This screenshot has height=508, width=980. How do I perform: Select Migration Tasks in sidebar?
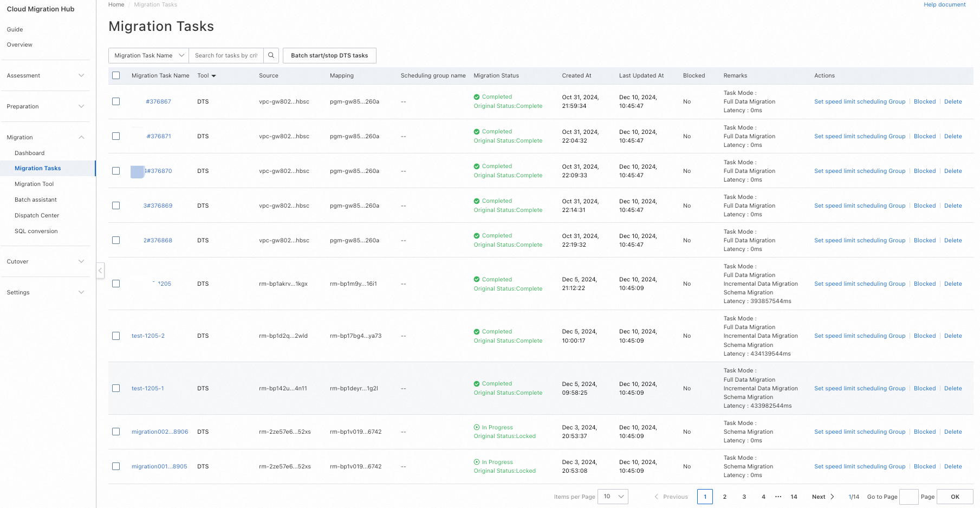pyautogui.click(x=48, y=168)
